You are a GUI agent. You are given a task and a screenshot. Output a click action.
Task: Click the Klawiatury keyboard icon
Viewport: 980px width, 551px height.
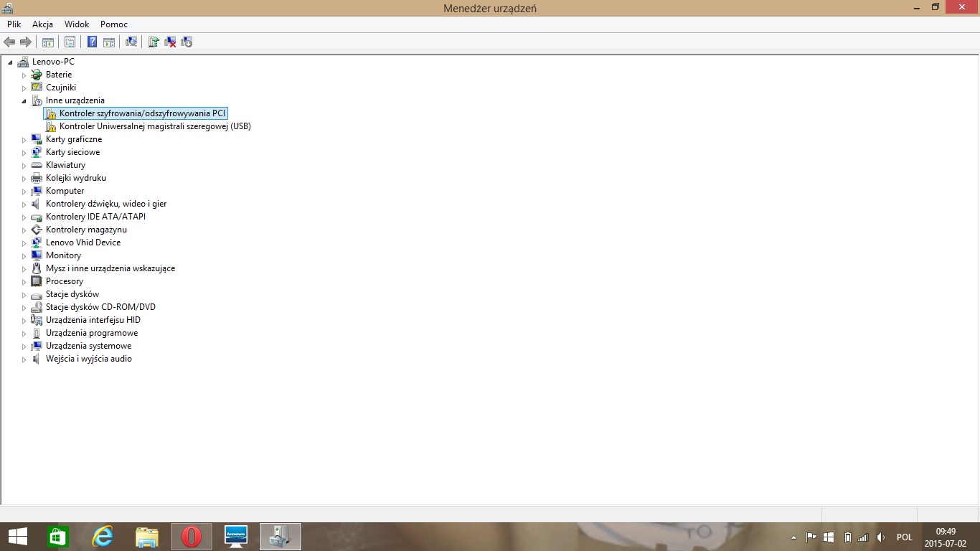(x=37, y=165)
